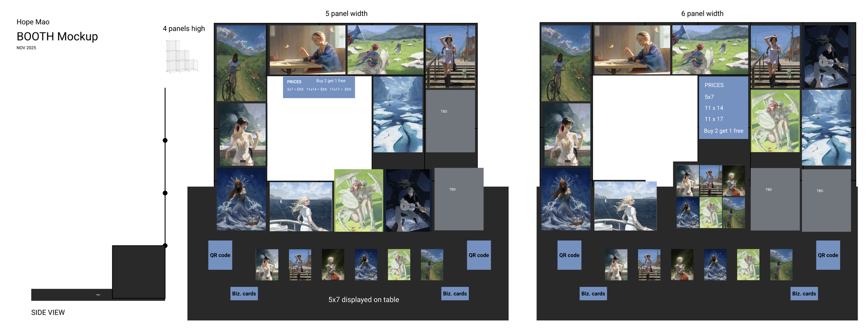Select cyclist mini in 6 panel grid cluster
Image resolution: width=868 pixels, height=328 pixels.
point(734,212)
